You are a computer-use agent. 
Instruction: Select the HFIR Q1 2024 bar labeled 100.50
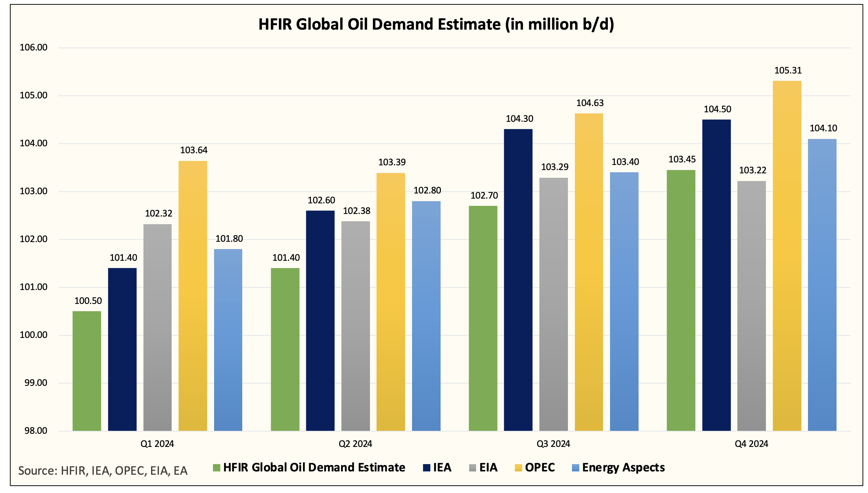[87, 371]
